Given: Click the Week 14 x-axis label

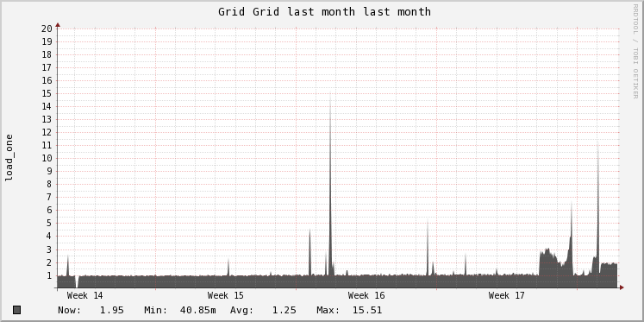Looking at the screenshot, I should point(85,296).
